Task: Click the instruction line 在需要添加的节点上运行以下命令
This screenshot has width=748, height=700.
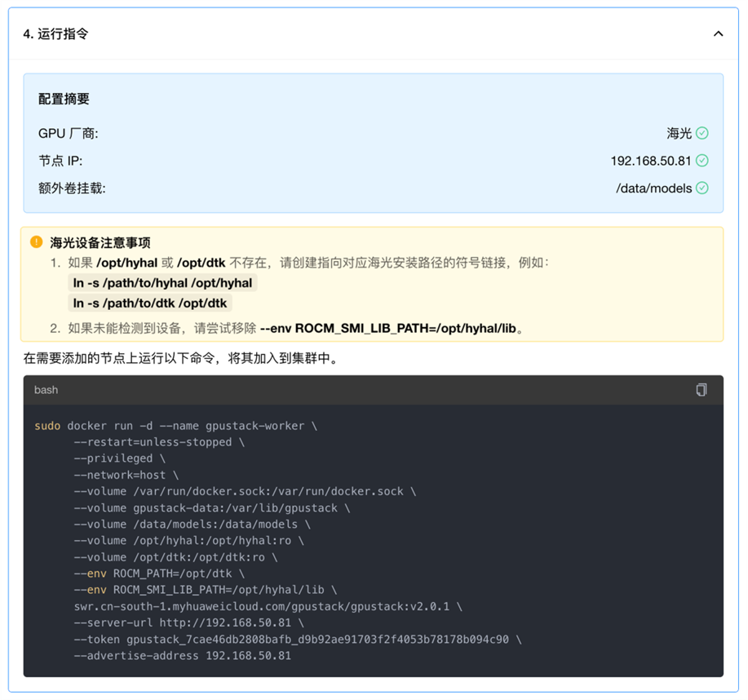Action: (181, 358)
